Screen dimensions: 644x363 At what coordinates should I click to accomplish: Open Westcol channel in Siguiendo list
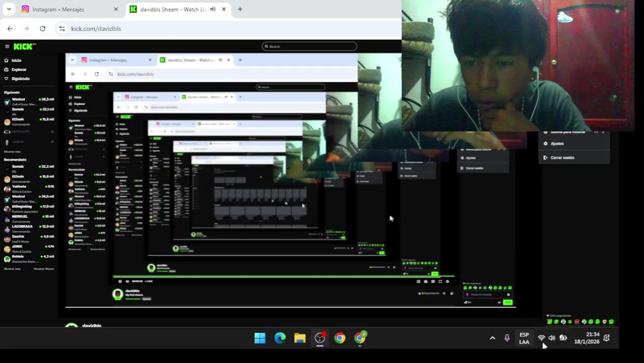(x=29, y=101)
